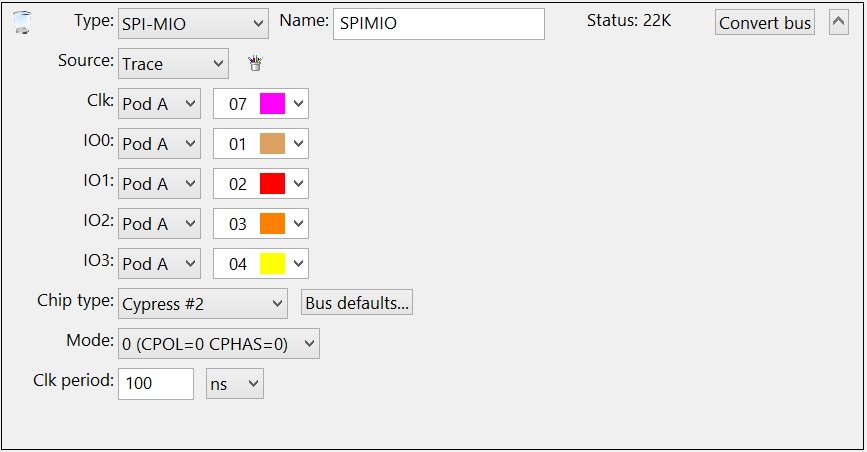Click the magenta Clk color swatch

[273, 103]
